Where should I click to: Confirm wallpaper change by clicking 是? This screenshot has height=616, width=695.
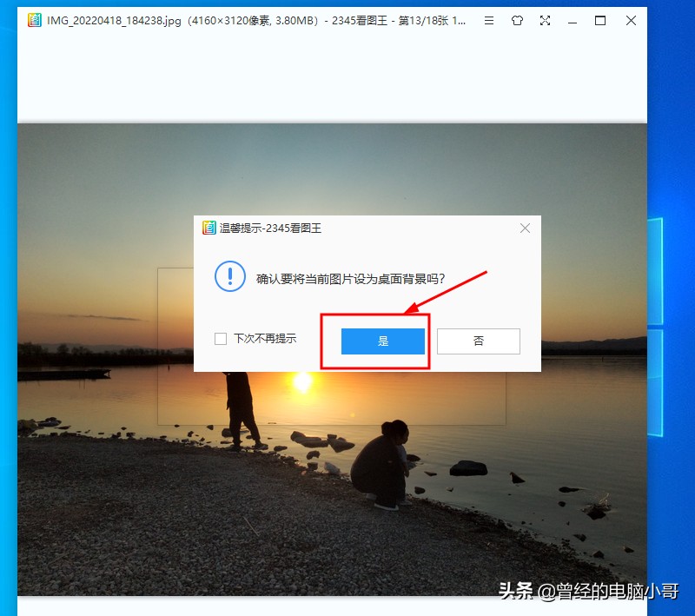click(382, 341)
